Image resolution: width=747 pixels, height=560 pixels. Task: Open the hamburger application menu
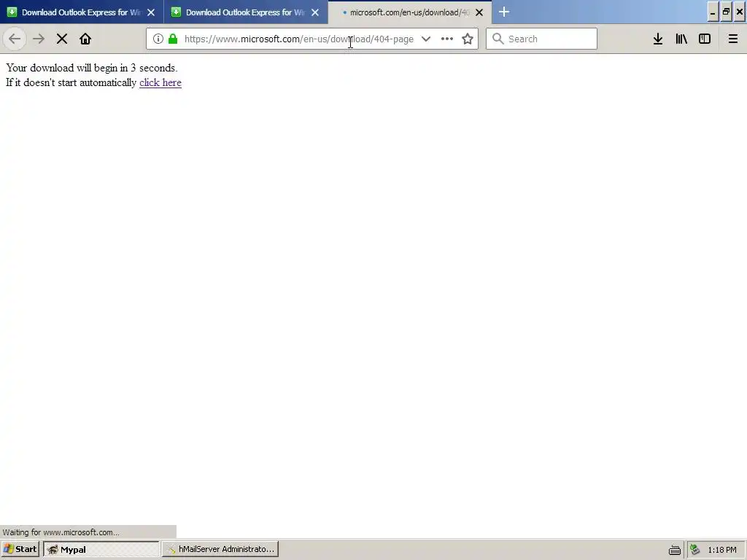733,39
